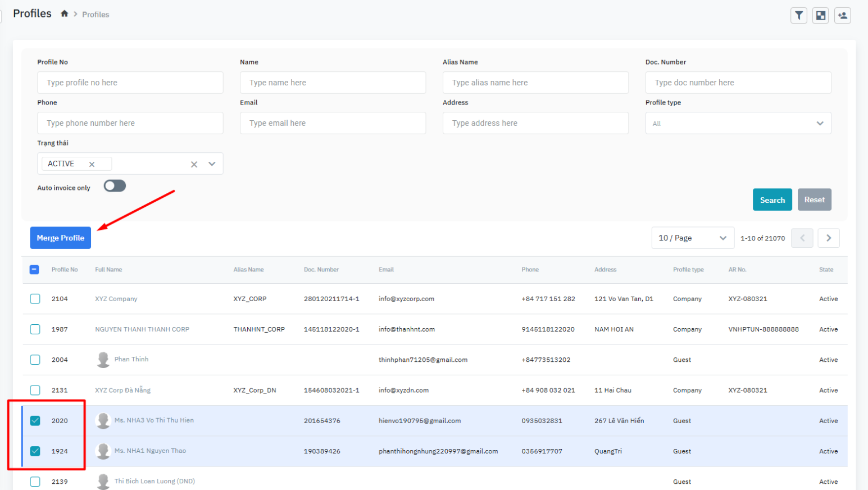Screen dimensions: 868x490
Task: Open the Profile type dropdown
Action: 738,123
